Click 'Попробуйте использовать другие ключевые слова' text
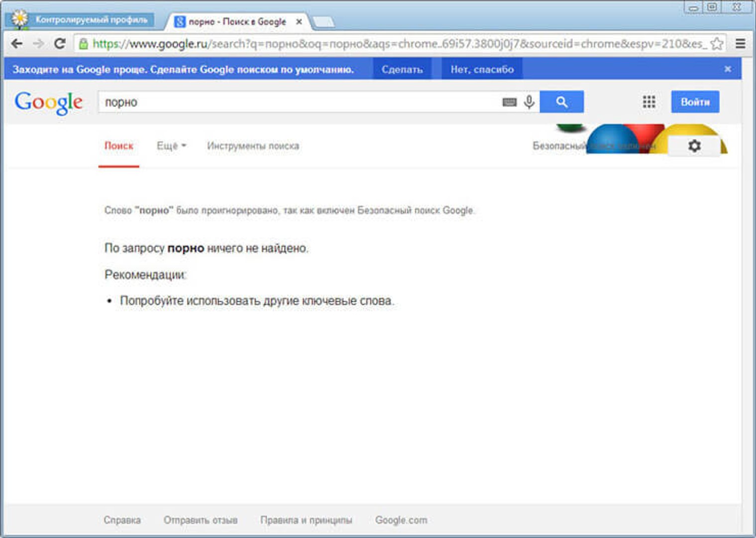Image resolution: width=756 pixels, height=538 pixels. click(257, 301)
